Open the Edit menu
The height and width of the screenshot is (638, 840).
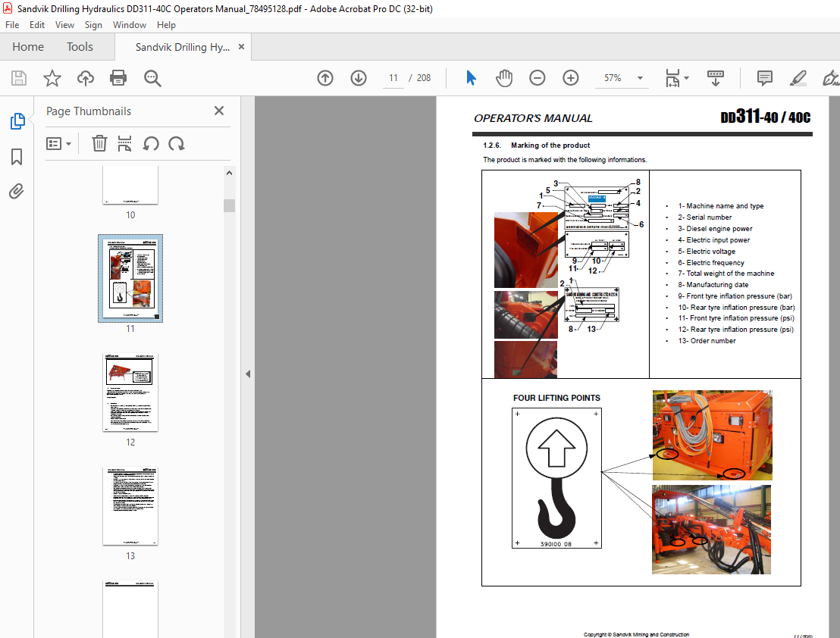(x=37, y=24)
